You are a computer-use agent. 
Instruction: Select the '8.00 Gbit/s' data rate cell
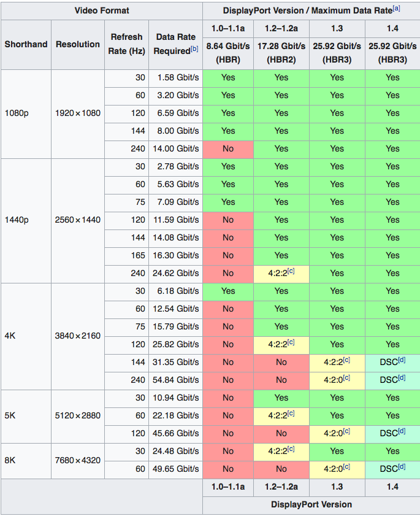(x=175, y=132)
